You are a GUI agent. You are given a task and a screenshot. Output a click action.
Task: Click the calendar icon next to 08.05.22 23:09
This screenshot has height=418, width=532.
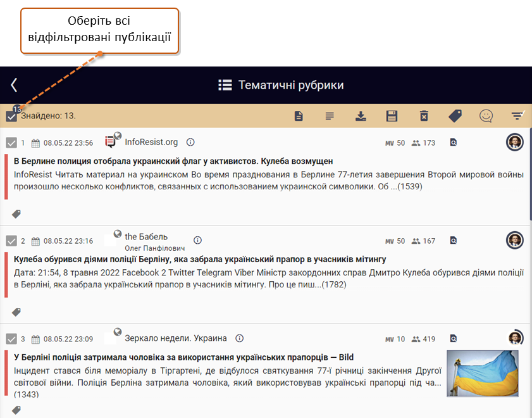coord(35,339)
